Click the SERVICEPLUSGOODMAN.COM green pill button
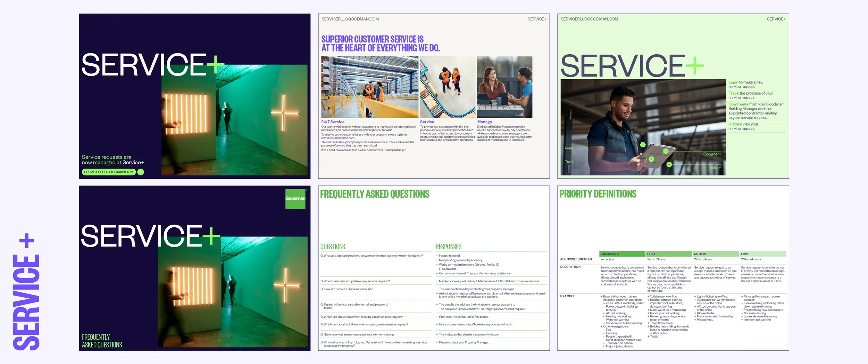The height and width of the screenshot is (364, 868). point(109,171)
